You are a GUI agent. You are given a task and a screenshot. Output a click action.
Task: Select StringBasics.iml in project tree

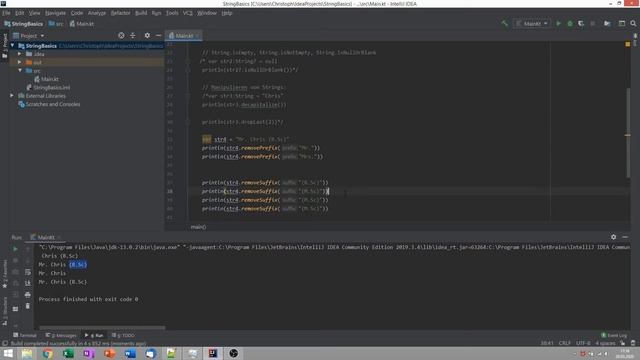click(48, 87)
